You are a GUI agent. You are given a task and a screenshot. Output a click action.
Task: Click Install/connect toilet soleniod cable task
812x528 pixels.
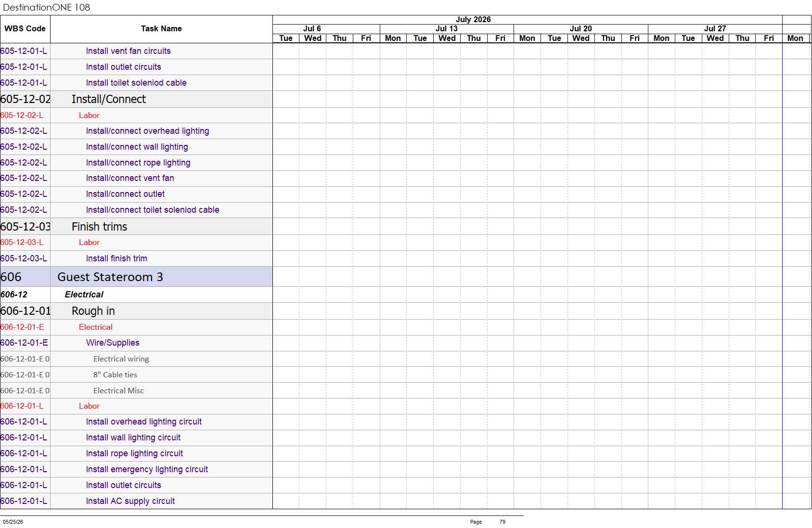[153, 210]
